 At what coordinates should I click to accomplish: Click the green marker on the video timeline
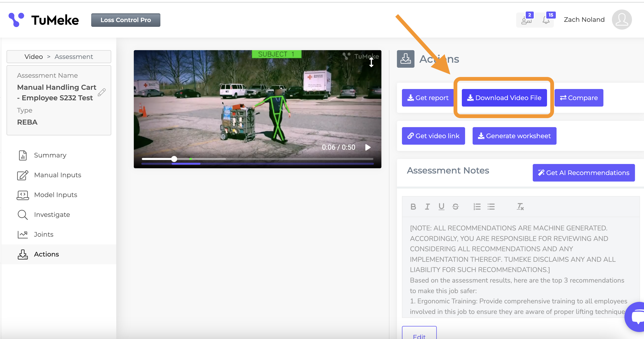tap(191, 159)
